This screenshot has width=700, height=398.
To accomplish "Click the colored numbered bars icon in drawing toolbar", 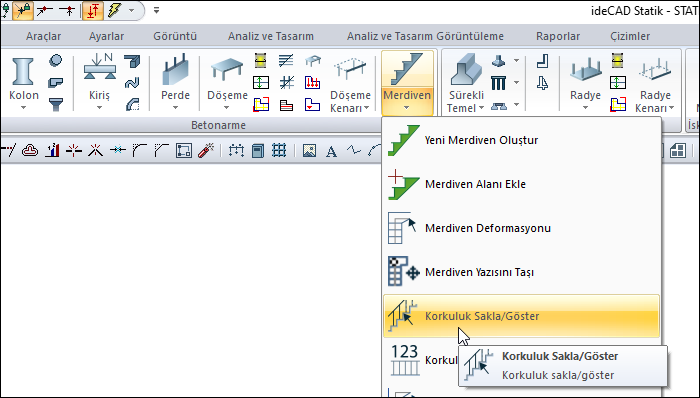I will (52, 150).
